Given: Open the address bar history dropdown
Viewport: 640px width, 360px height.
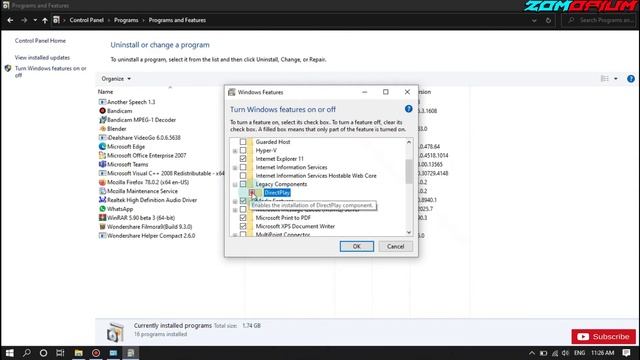Looking at the screenshot, I should [x=534, y=20].
